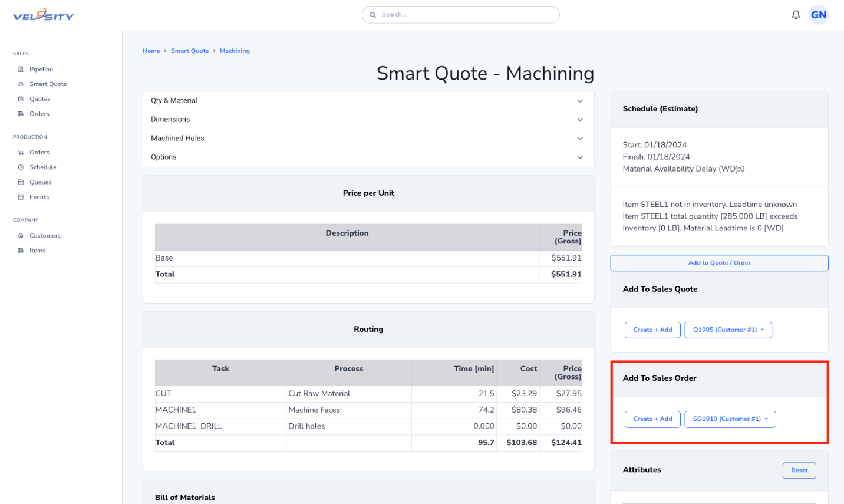Select the $551.91 Base price cell
Image resolution: width=844 pixels, height=504 pixels.
(561, 258)
